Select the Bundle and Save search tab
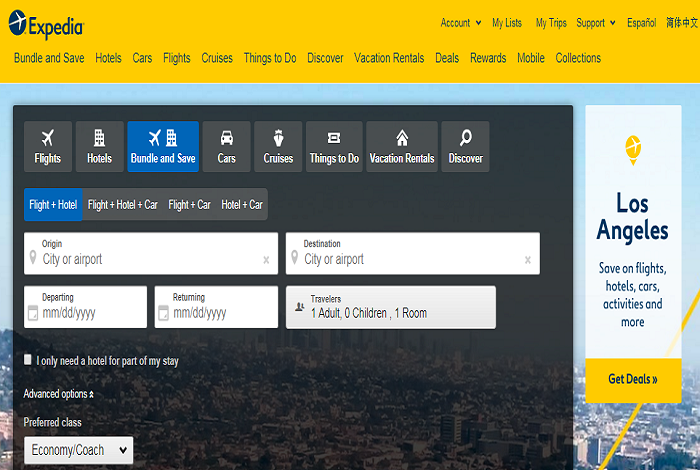Screen dimensions: 700x470 pyautogui.click(x=163, y=146)
